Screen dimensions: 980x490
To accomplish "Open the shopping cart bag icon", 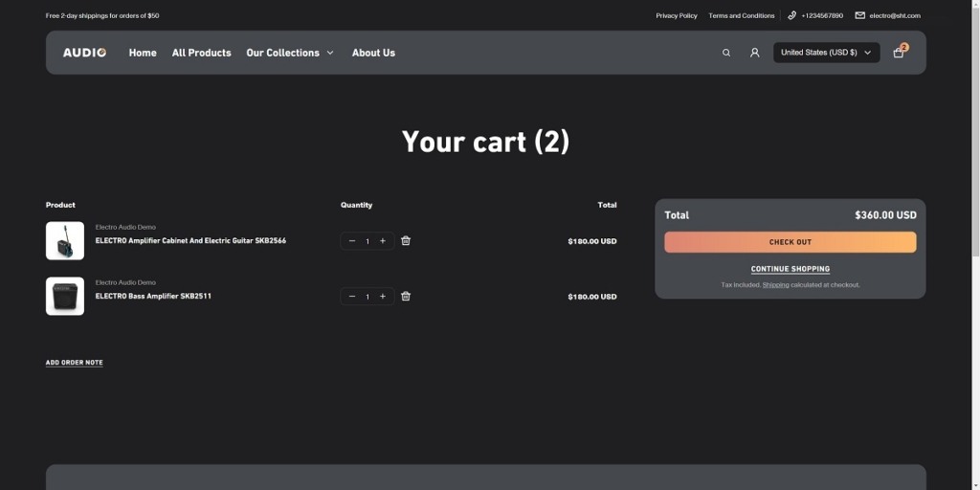I will pyautogui.click(x=898, y=53).
